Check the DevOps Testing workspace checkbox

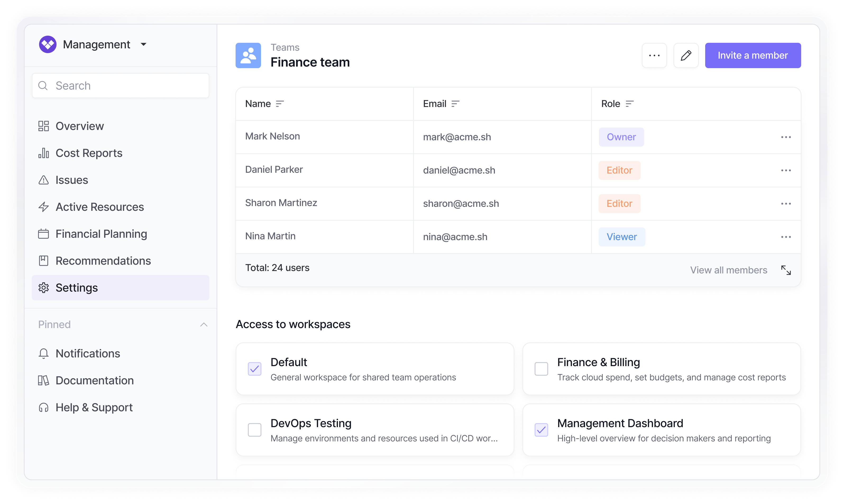pyautogui.click(x=255, y=430)
